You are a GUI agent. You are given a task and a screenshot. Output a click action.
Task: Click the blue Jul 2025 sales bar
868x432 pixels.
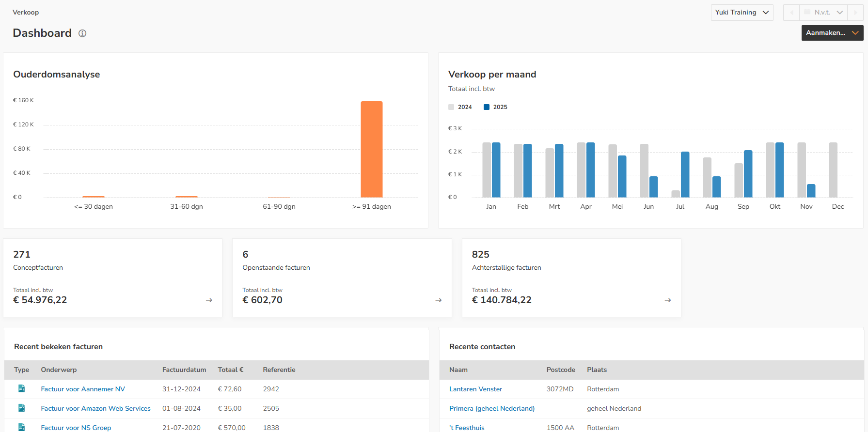pyautogui.click(x=685, y=174)
